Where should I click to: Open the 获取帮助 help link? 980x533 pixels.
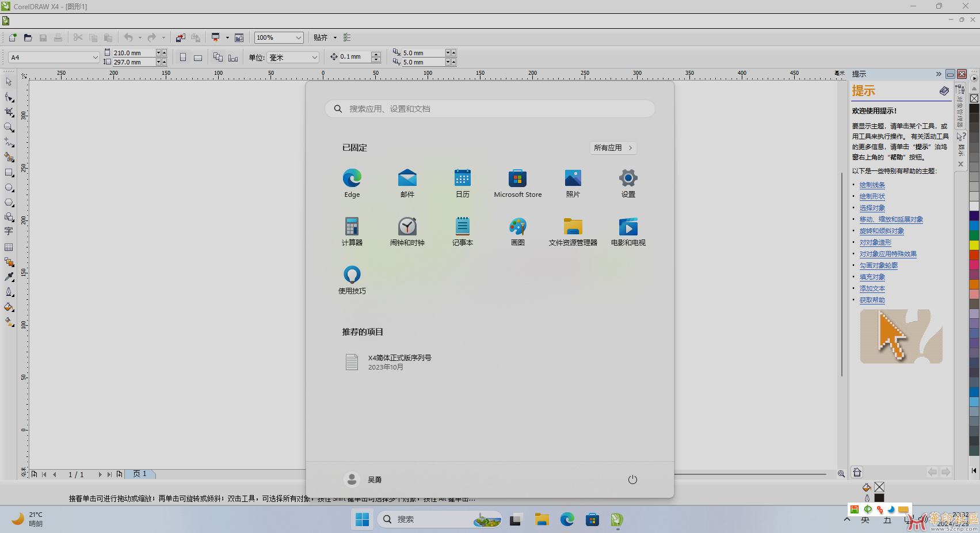872,300
